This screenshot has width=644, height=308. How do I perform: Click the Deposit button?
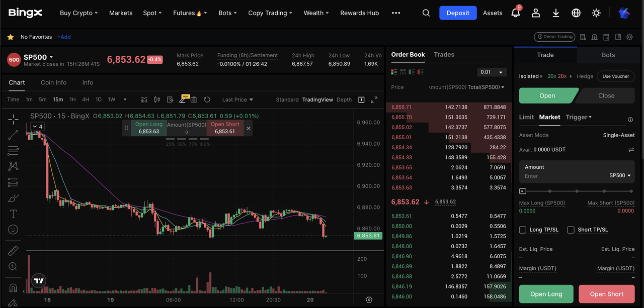[458, 13]
